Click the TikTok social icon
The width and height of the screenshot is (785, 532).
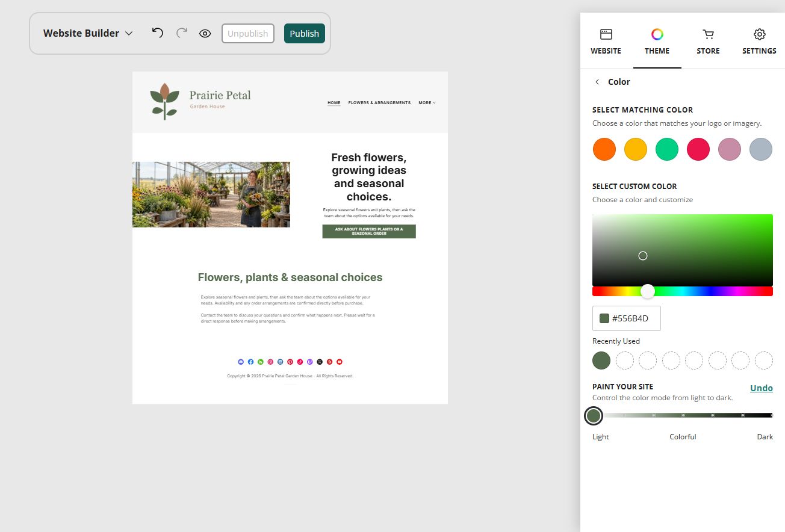coord(300,362)
